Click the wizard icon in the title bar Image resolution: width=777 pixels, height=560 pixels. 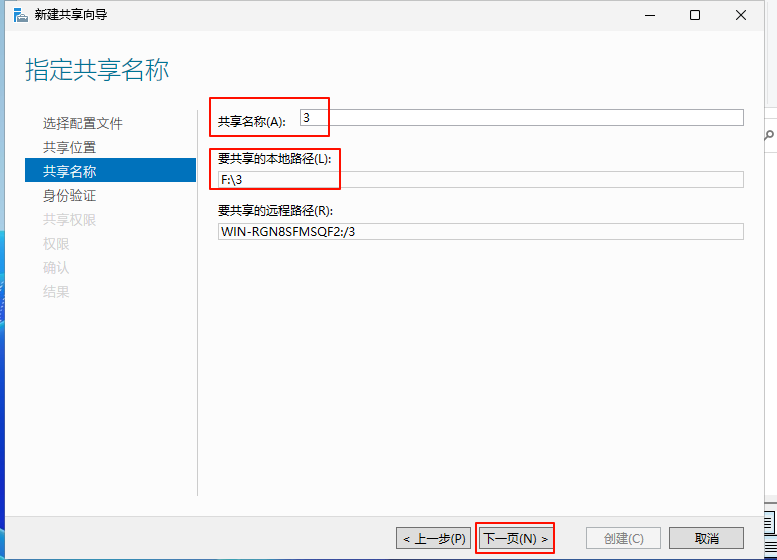coord(14,15)
